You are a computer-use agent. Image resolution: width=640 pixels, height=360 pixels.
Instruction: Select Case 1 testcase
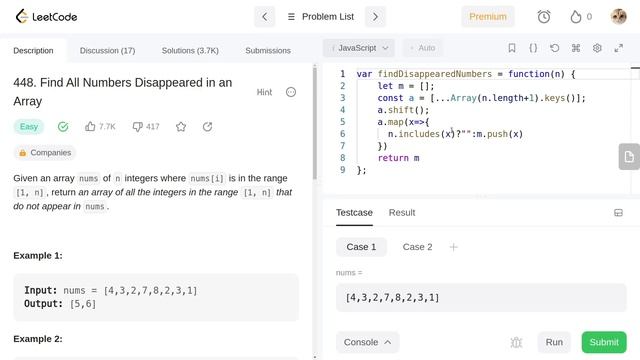click(x=361, y=247)
